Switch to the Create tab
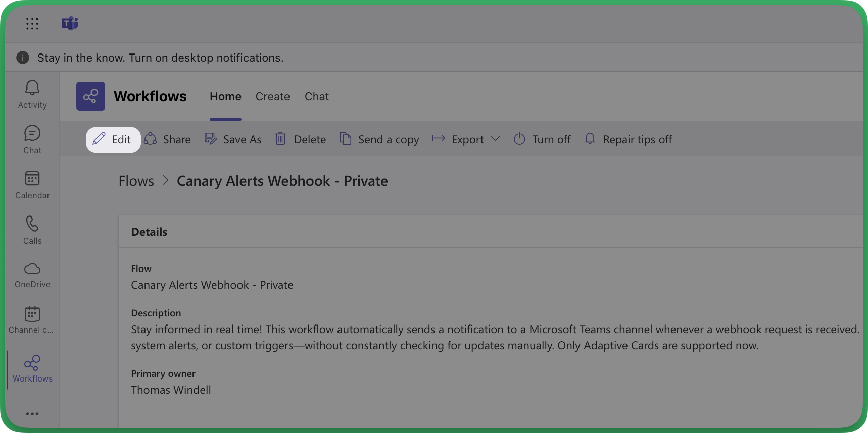The height and width of the screenshot is (433, 868). point(273,97)
